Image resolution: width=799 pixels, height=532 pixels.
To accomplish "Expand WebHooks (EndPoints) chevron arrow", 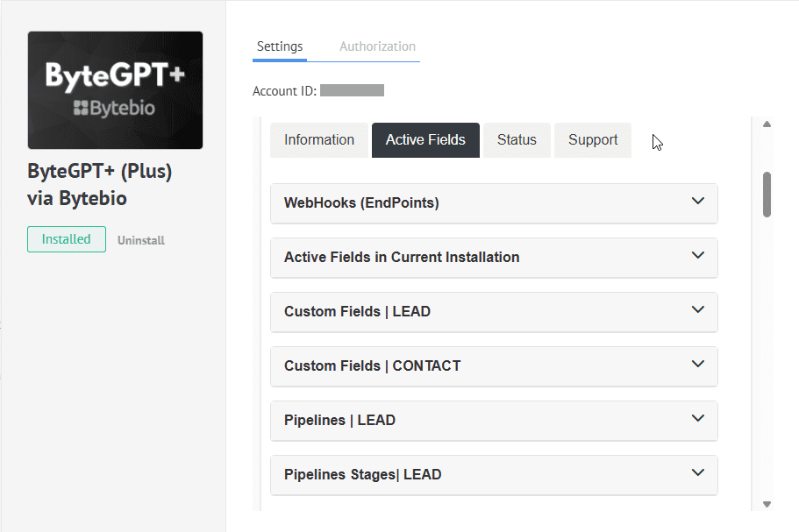I will point(698,201).
